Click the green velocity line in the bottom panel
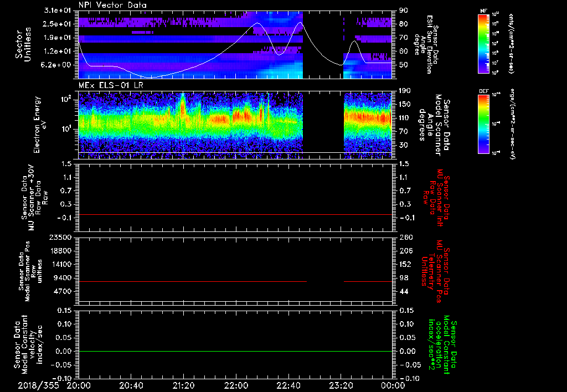The image size is (567, 392). (235, 351)
